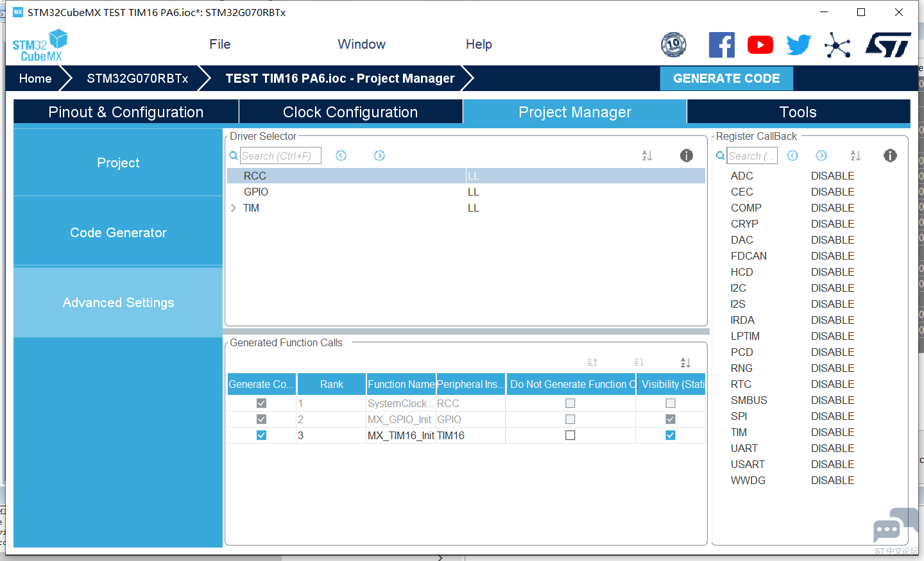Sort the Register CallBack list alphabetically
Image resolution: width=924 pixels, height=561 pixels.
coord(855,156)
